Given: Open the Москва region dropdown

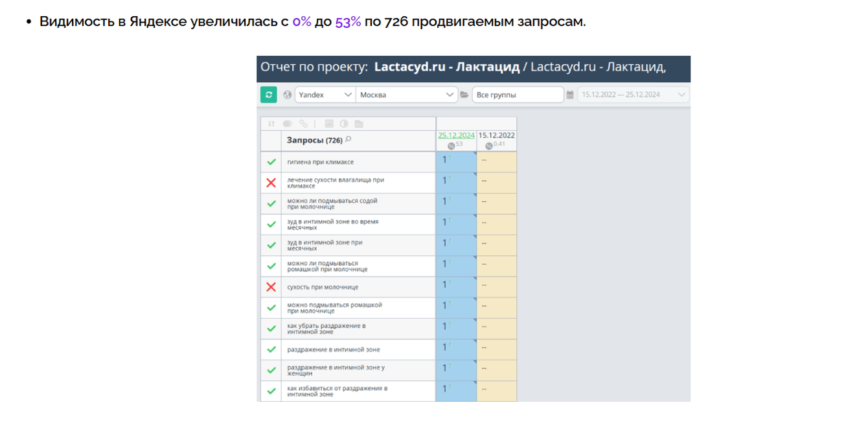Looking at the screenshot, I should (407, 95).
